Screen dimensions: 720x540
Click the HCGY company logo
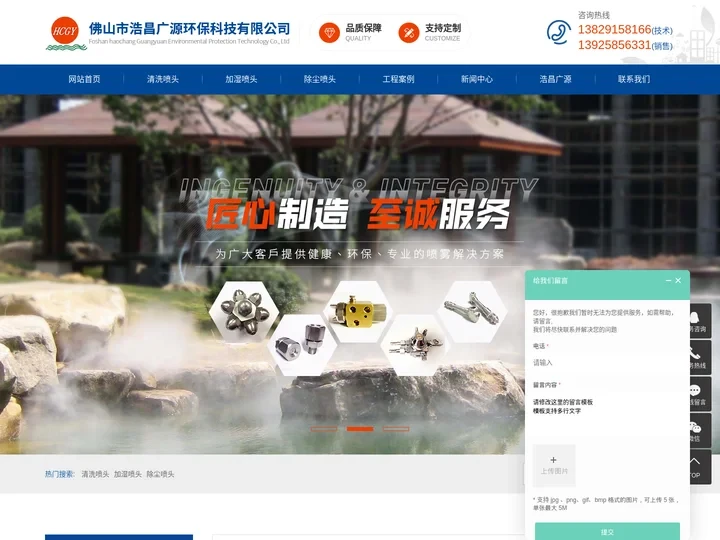pos(66,33)
